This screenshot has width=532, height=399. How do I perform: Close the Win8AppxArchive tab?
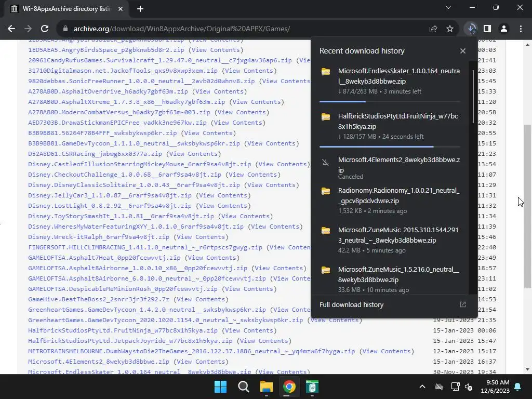coord(121,9)
